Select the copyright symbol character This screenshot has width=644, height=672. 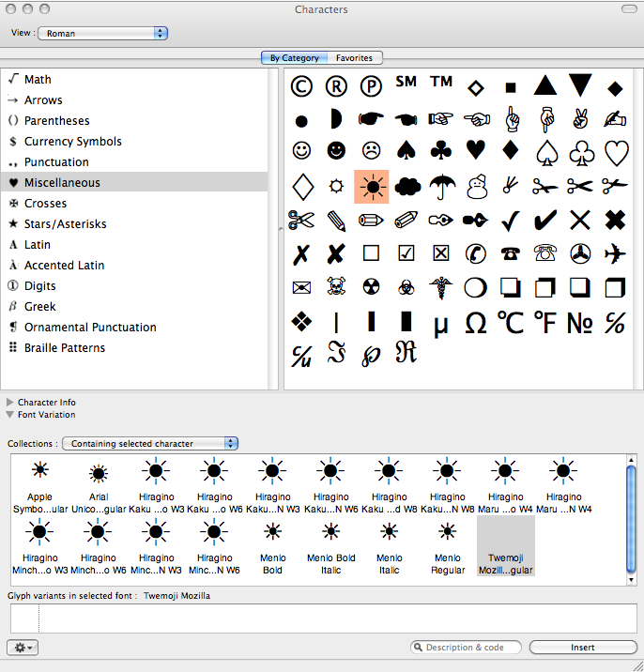tap(301, 86)
